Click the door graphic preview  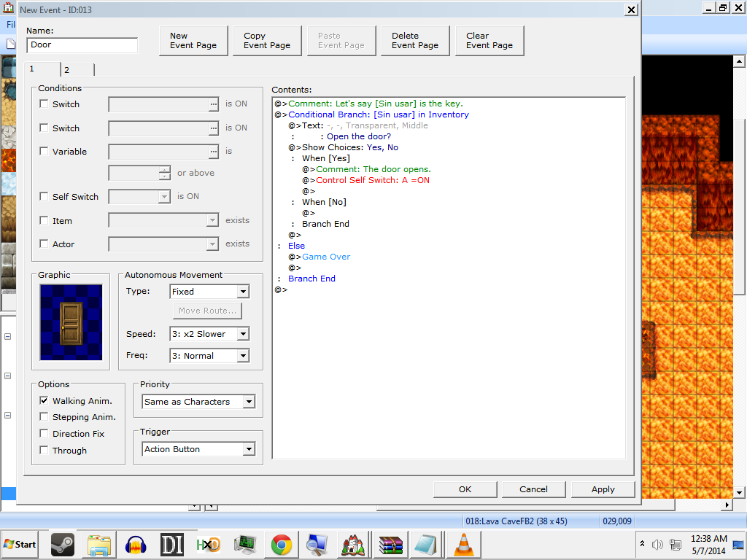tap(71, 322)
